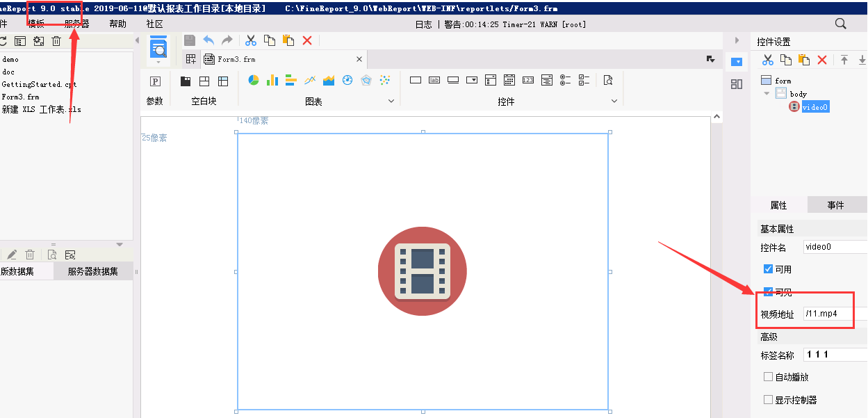Screen dimensions: 868x418
Task: Click the 控件名 widget name field
Action: (x=835, y=247)
